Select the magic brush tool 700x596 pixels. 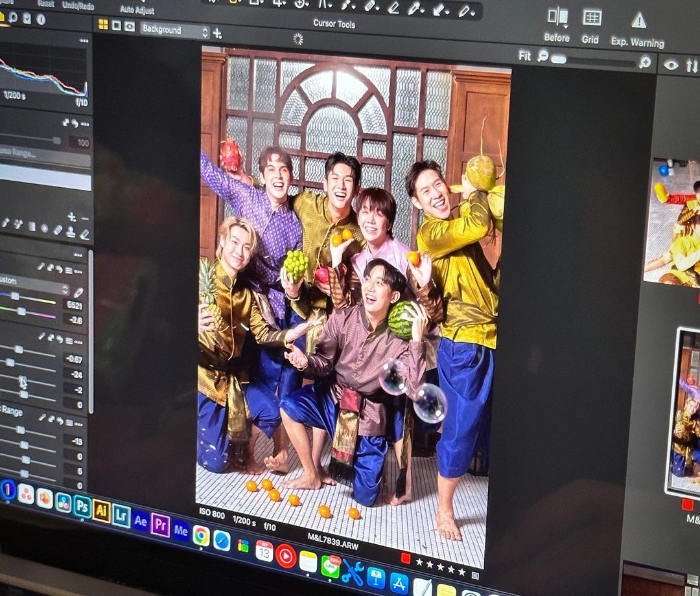pos(18,224)
